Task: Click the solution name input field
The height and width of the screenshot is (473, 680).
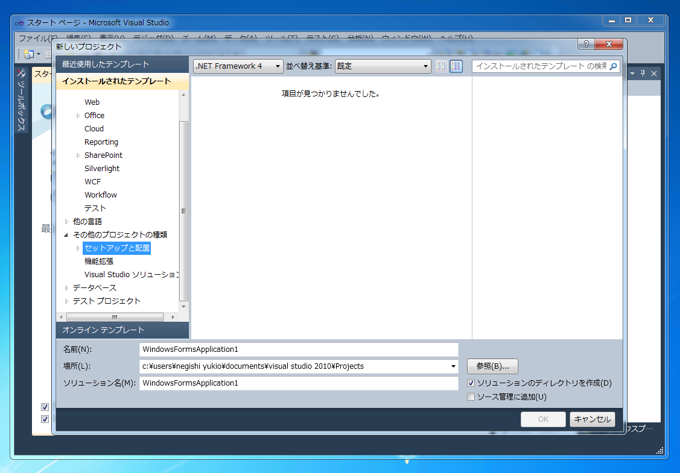Action: click(x=299, y=383)
